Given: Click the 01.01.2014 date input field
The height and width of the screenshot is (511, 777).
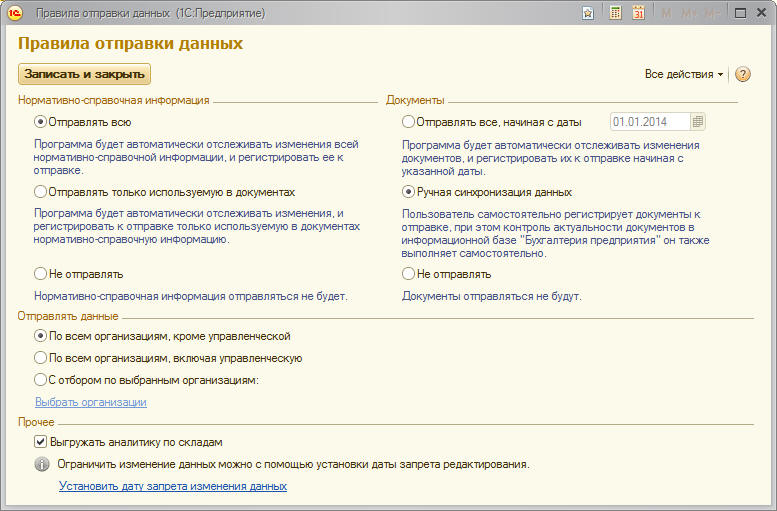Looking at the screenshot, I should click(648, 122).
